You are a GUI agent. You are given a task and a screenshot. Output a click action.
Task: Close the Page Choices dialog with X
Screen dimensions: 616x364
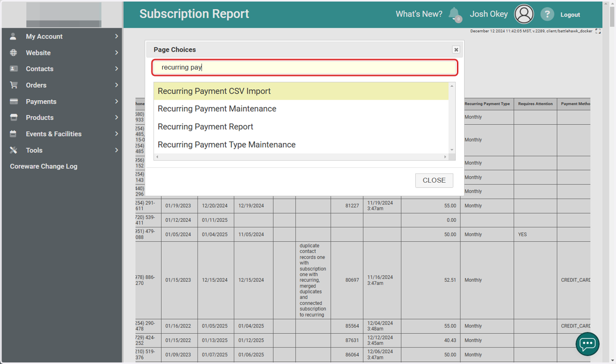click(456, 50)
